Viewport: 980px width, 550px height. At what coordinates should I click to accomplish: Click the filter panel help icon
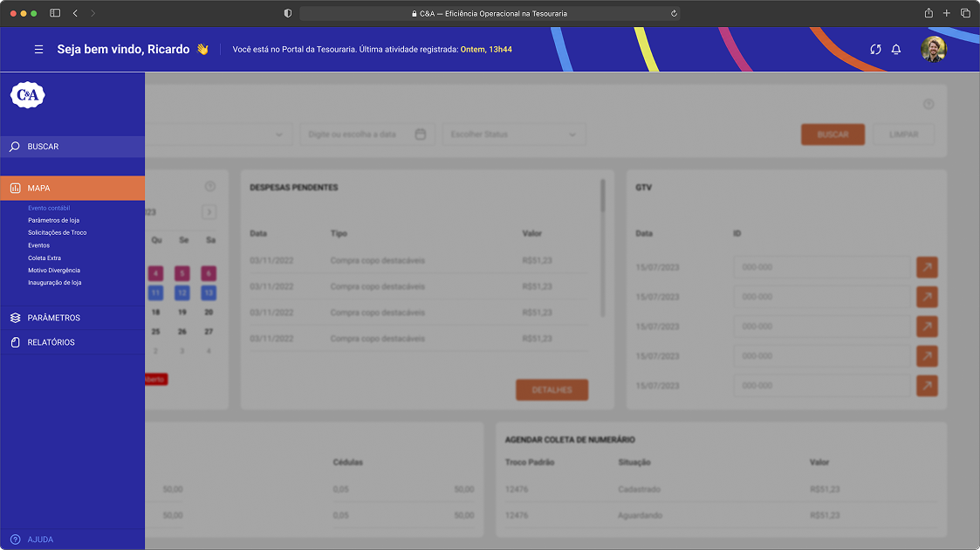(x=929, y=105)
